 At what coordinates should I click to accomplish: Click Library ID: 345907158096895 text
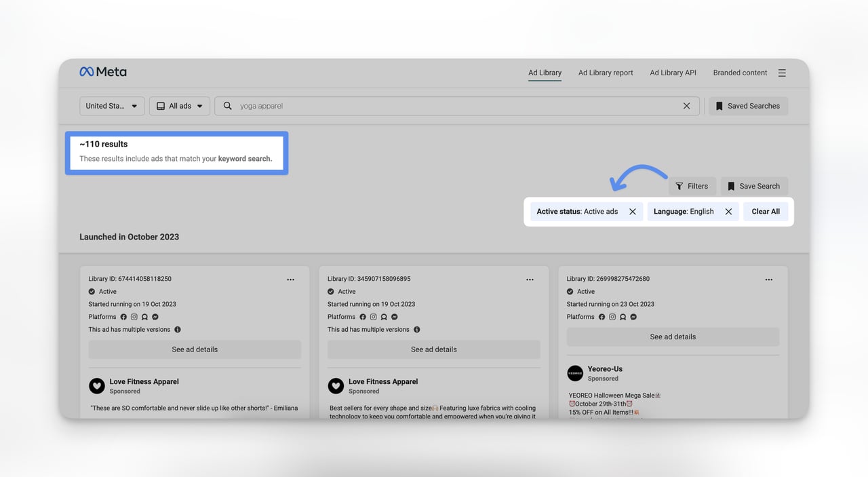tap(369, 279)
